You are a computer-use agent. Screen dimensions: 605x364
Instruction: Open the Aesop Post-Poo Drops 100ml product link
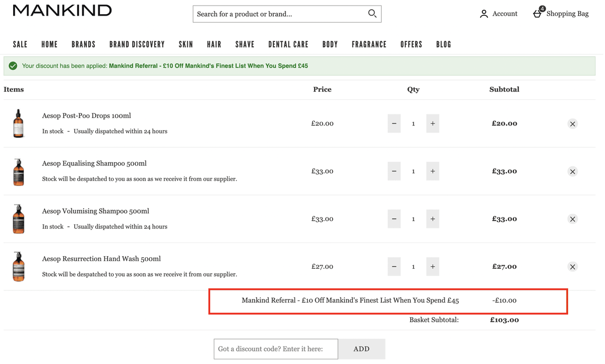[x=87, y=115]
